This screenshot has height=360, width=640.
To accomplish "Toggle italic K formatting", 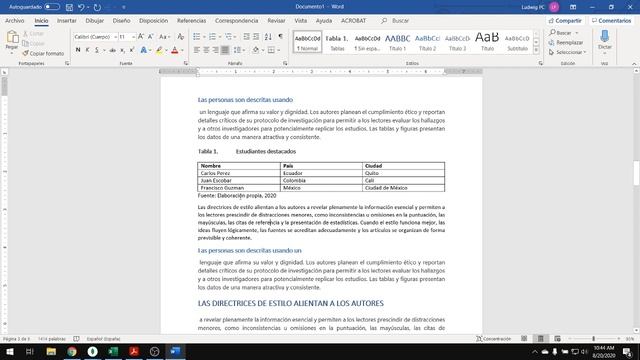I will pos(87,50).
